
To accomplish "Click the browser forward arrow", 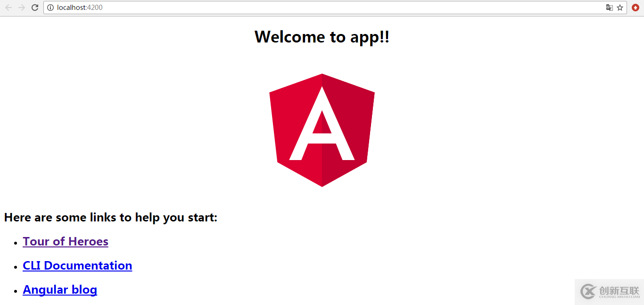I will [x=21, y=8].
